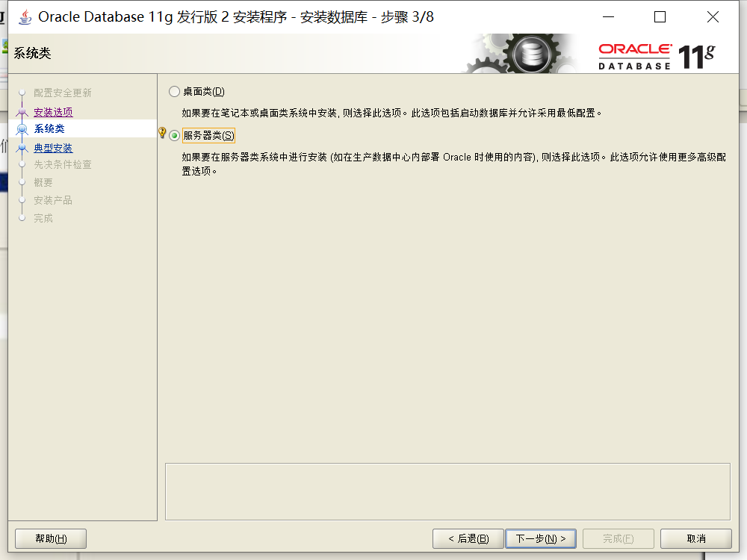Close the Oracle installer window

coord(713,17)
